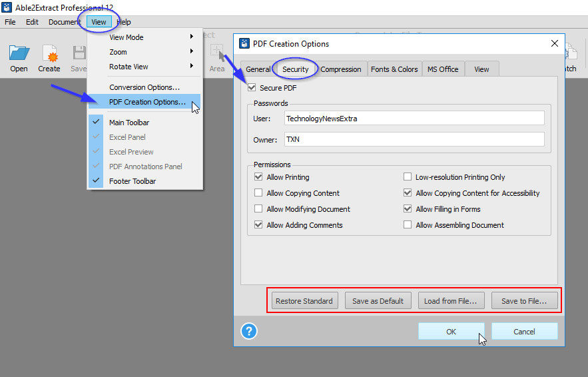588x377 pixels.
Task: Toggle Footer Toolbar in View menu
Action: [145, 181]
